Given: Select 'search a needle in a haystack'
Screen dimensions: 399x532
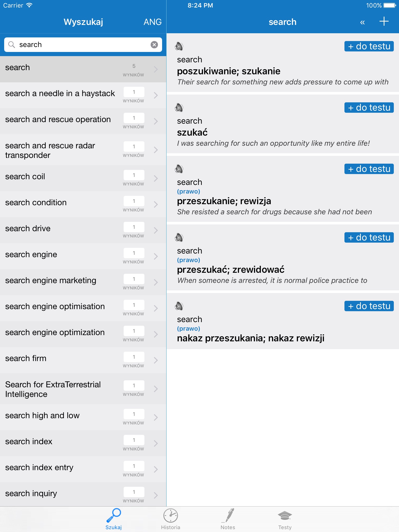Looking at the screenshot, I should pyautogui.click(x=60, y=94).
